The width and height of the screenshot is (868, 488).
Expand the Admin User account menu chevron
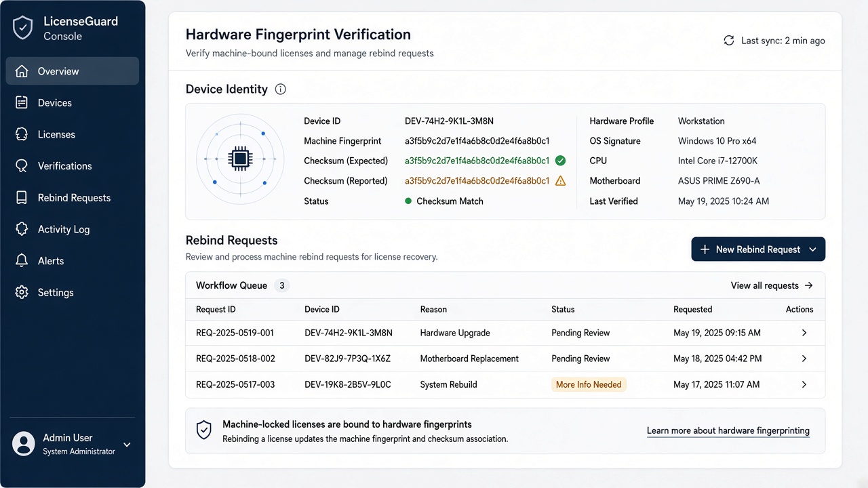[x=127, y=445]
